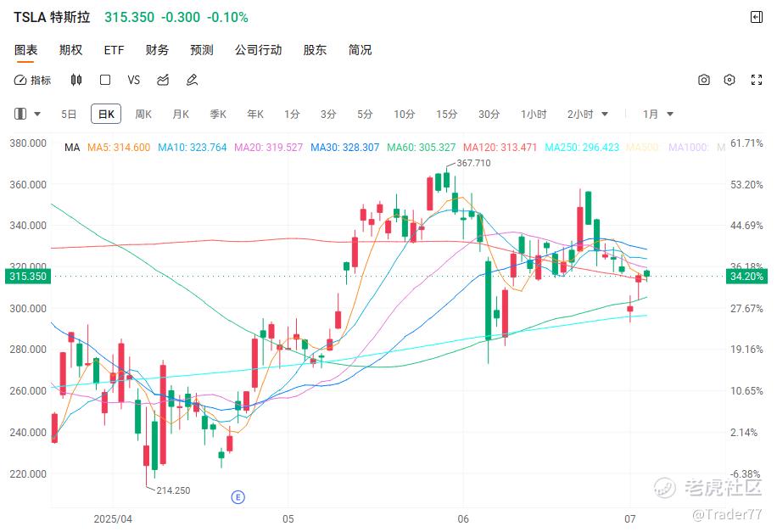Click the 34.20% percentage tag
The height and width of the screenshot is (532, 777).
(x=746, y=276)
